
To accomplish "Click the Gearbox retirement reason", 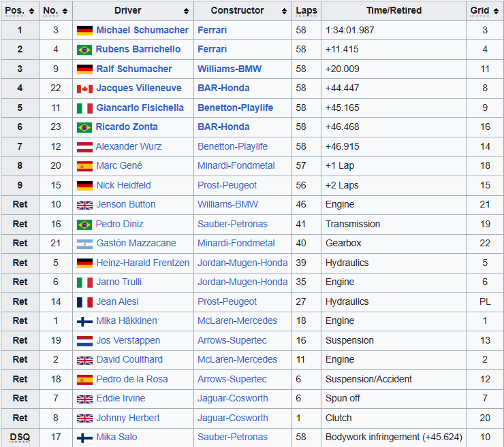I will pyautogui.click(x=343, y=244).
